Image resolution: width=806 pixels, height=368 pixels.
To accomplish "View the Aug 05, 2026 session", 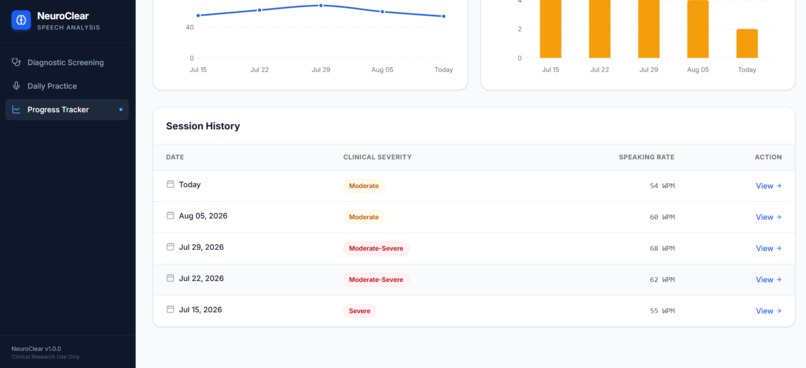I will pos(768,217).
